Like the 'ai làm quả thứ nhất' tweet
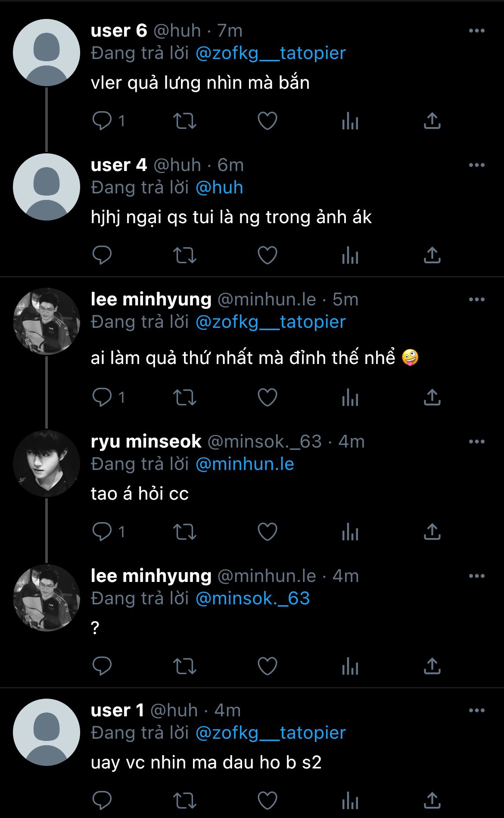Image resolution: width=504 pixels, height=818 pixels. [267, 397]
